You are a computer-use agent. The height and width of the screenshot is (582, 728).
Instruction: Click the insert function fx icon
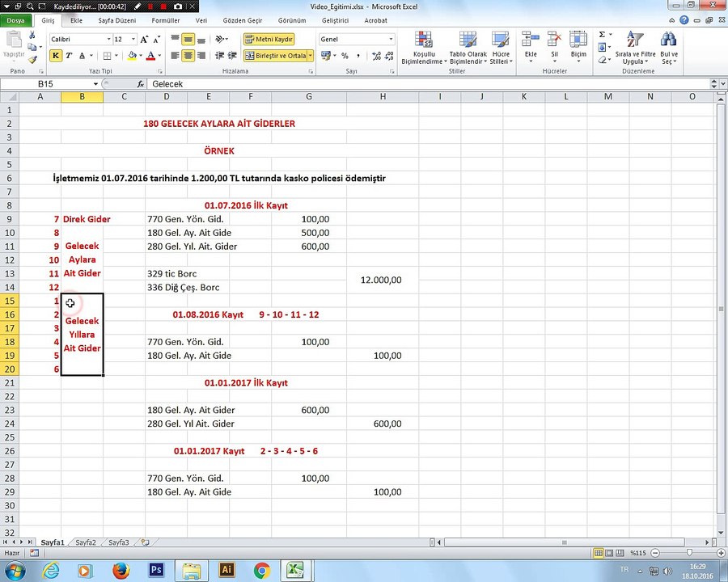pyautogui.click(x=140, y=84)
